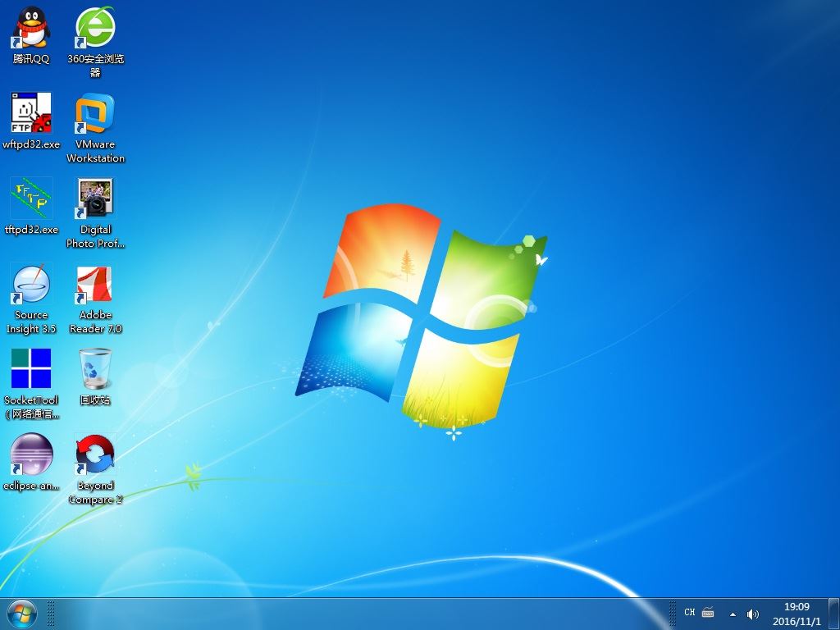Select the wftpd32.exe FTP icon
Viewport: 840px width, 630px height.
tap(31, 112)
